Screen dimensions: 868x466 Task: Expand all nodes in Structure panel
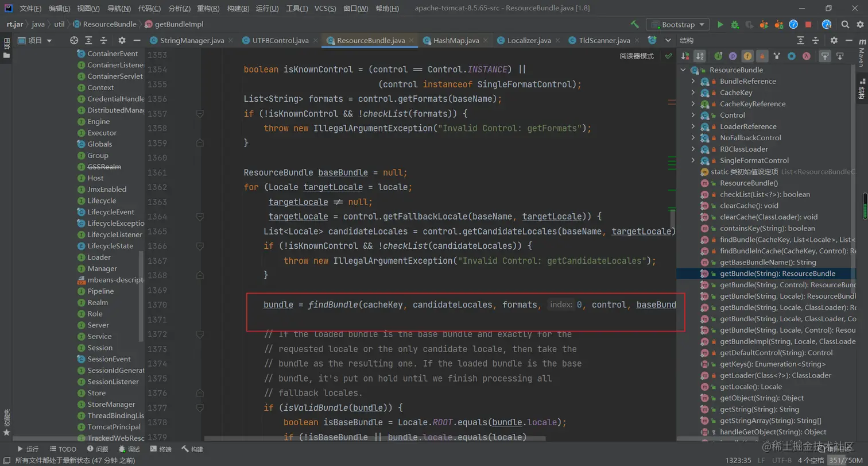pos(801,40)
